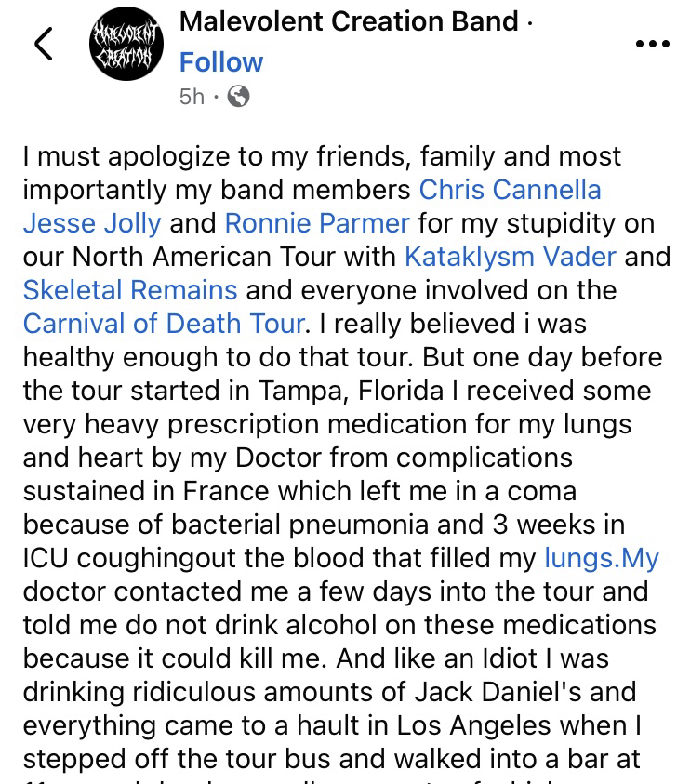Open Ronnie Parmer's tagged profile
This screenshot has height=784, width=677.
pyautogui.click(x=317, y=223)
